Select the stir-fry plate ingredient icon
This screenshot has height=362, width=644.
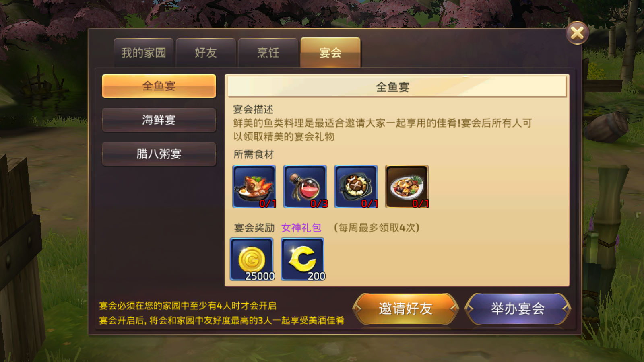click(x=407, y=186)
